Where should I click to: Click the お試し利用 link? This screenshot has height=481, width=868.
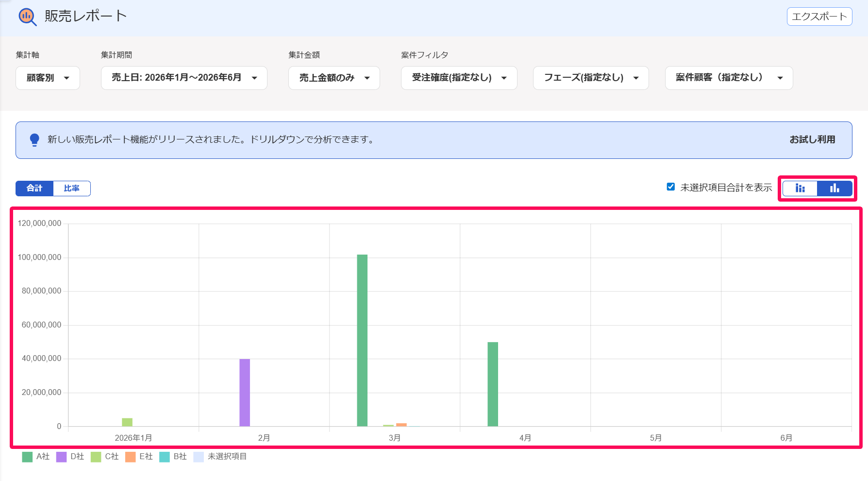point(812,140)
